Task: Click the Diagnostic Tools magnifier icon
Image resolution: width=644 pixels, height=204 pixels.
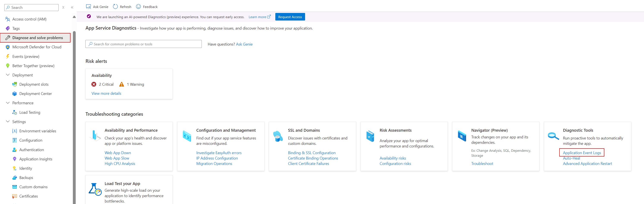Action: [553, 136]
